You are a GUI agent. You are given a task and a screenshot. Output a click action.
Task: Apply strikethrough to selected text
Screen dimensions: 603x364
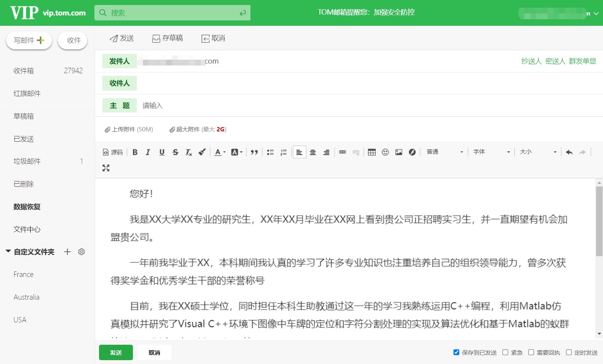coord(175,152)
